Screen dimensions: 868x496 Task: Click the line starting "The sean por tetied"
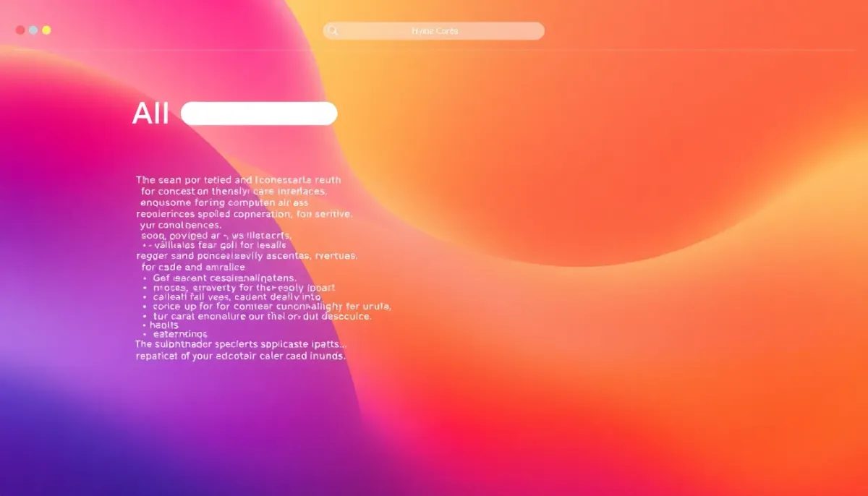coord(238,180)
